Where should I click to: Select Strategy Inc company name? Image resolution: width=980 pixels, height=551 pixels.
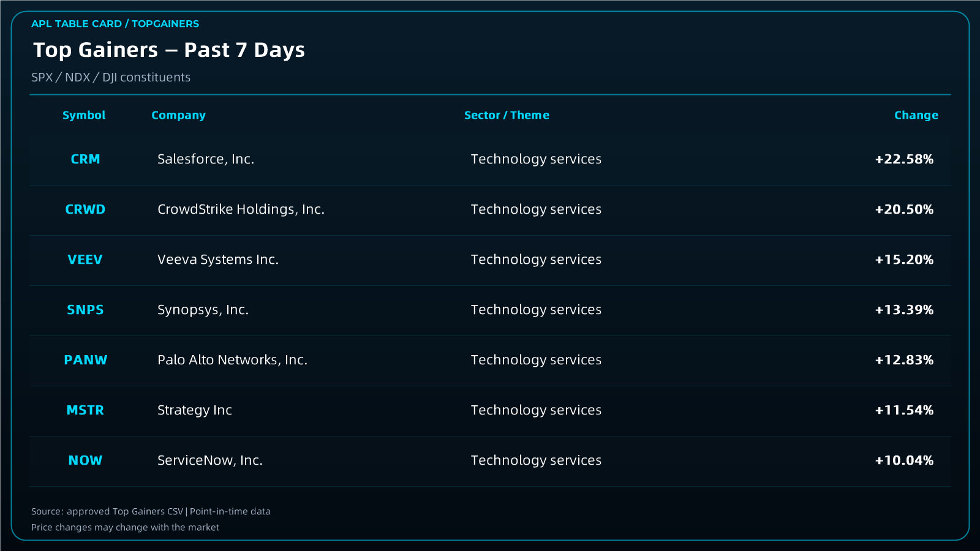pyautogui.click(x=195, y=410)
